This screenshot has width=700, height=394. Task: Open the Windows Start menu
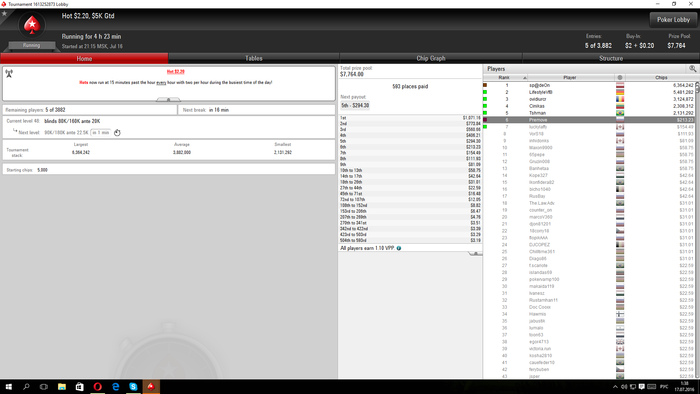pyautogui.click(x=8, y=387)
